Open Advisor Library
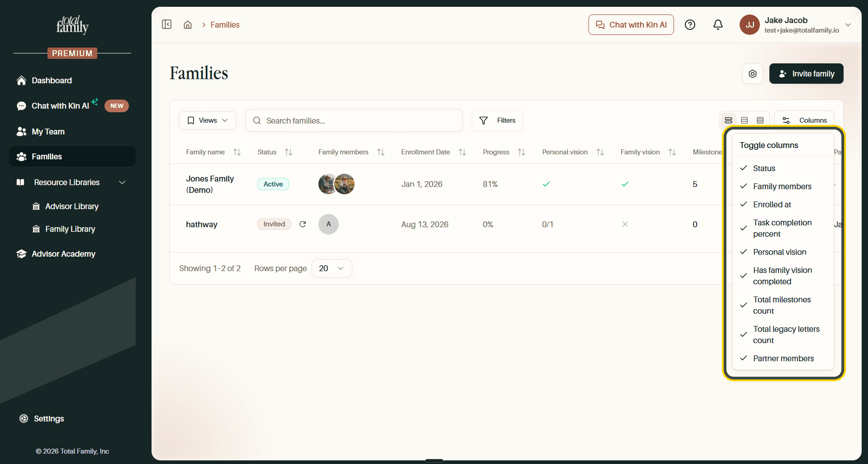The width and height of the screenshot is (868, 464). [x=72, y=206]
